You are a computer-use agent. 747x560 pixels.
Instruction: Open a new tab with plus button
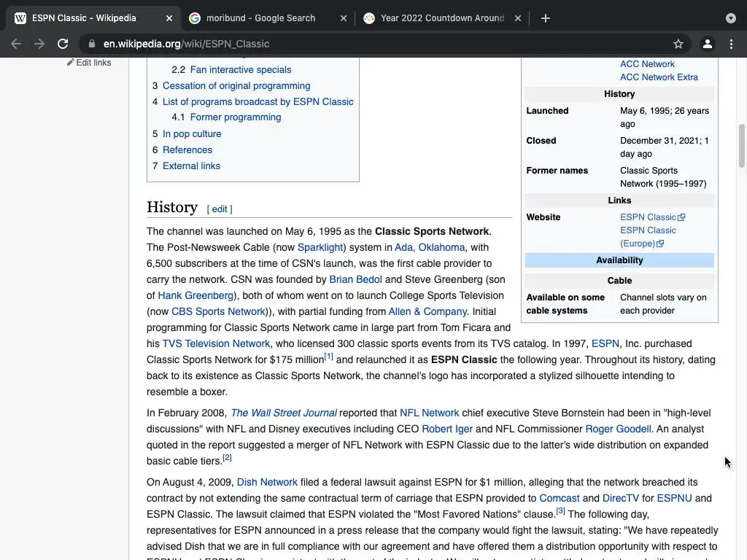[x=546, y=18]
